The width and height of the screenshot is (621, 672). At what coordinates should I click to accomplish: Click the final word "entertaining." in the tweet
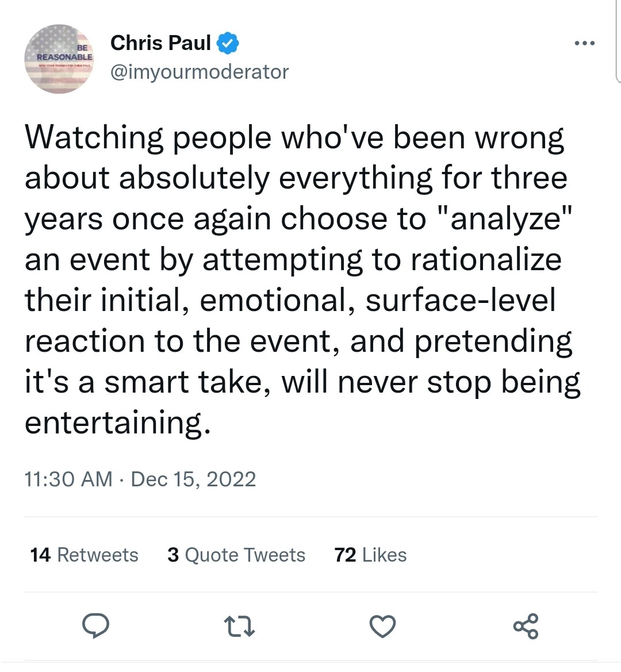[117, 423]
